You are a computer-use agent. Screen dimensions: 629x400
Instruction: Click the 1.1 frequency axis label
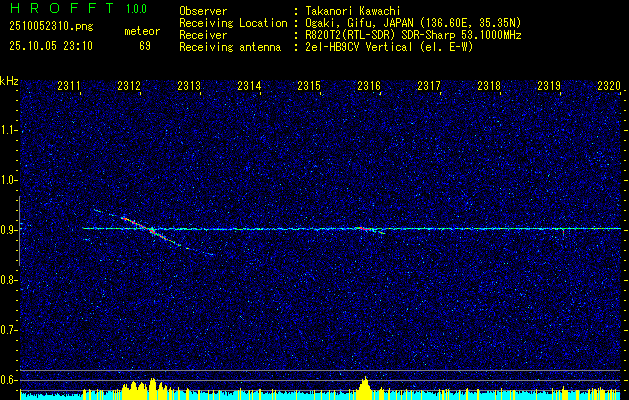[x=9, y=130]
